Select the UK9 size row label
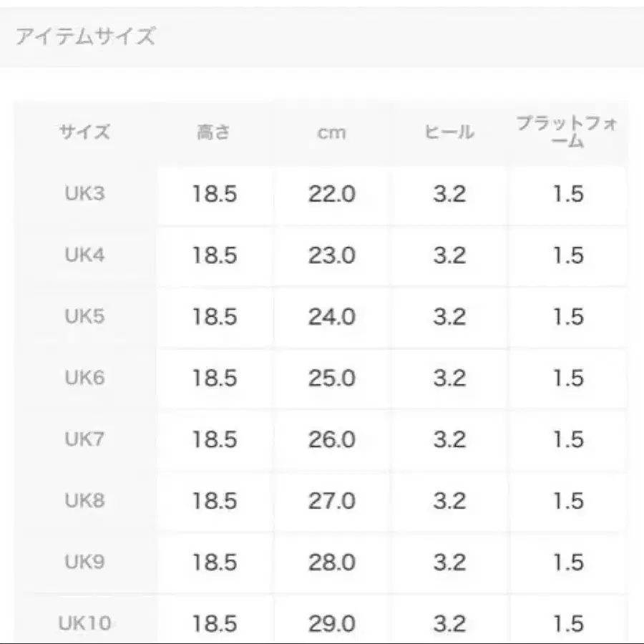Screen dimensions: 644x644 point(85,562)
